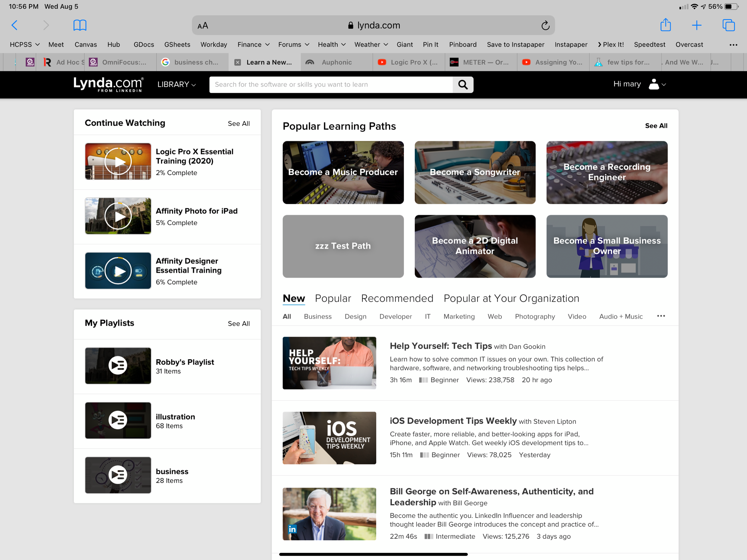This screenshot has height=560, width=747.
Task: Select the New courses tab
Action: click(294, 298)
